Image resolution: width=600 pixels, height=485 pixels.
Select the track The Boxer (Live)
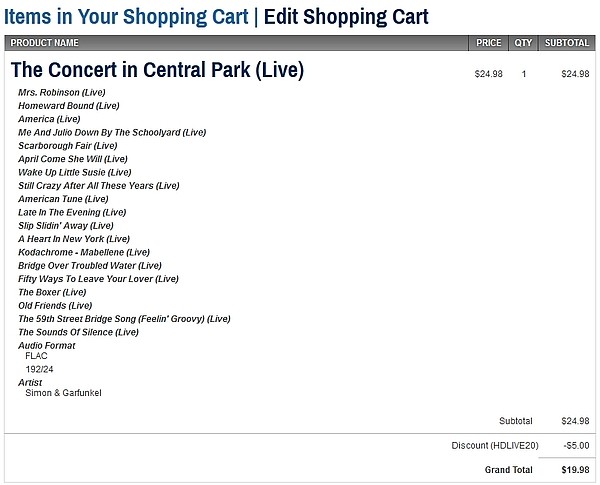click(52, 292)
